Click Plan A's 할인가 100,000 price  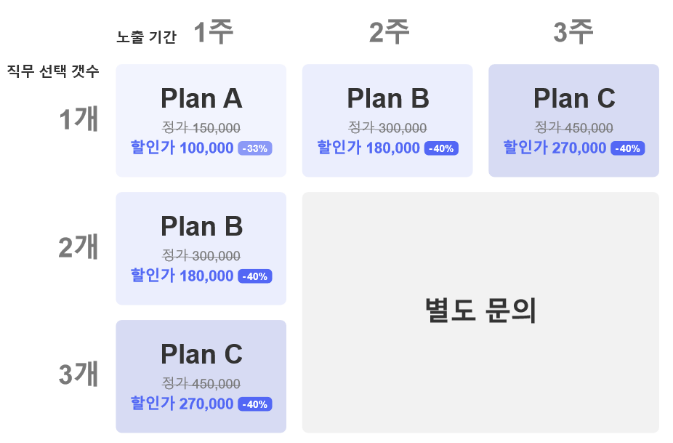tap(181, 148)
